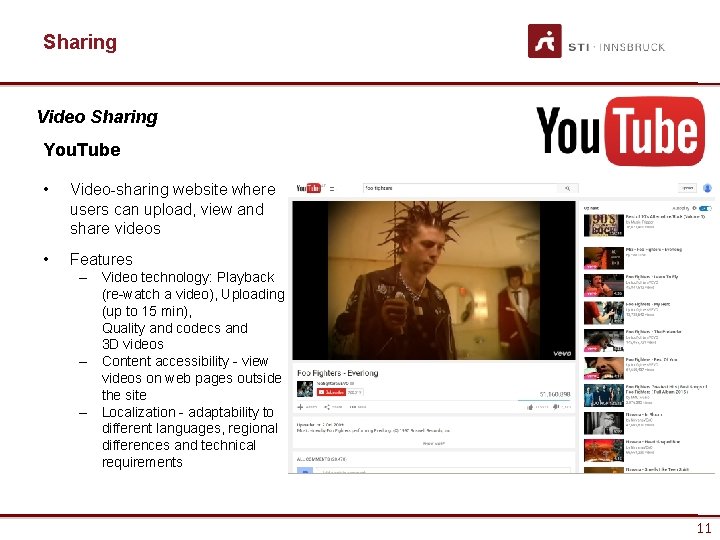Image resolution: width=720 pixels, height=540 pixels.
Task: Click the Share icon below the video
Action: click(327, 407)
